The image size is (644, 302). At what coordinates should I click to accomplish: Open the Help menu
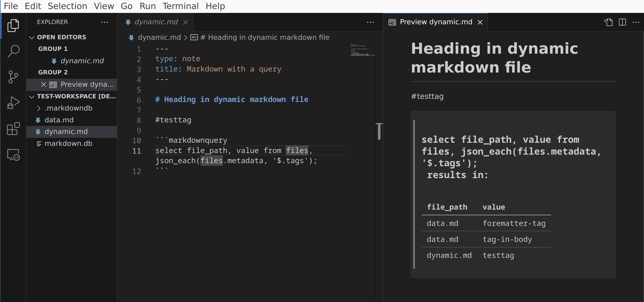(215, 6)
